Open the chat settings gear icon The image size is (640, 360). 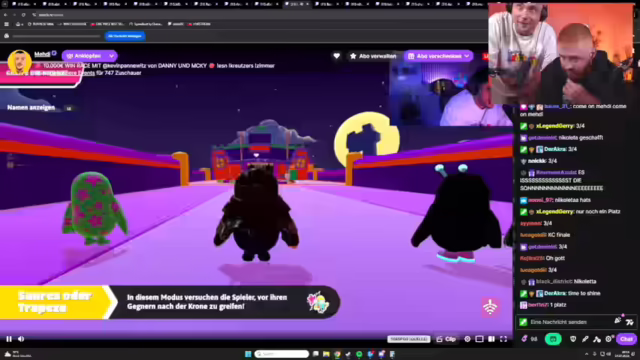coord(609,339)
